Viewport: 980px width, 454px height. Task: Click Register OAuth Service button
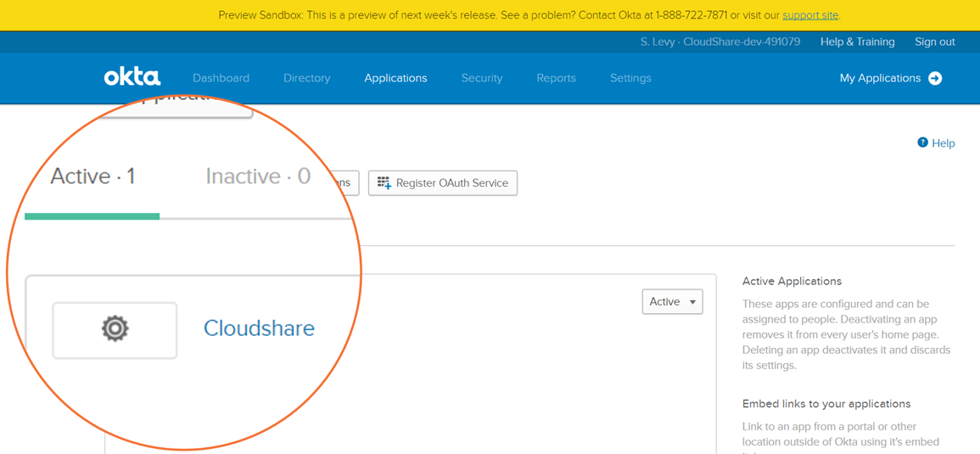[x=443, y=183]
